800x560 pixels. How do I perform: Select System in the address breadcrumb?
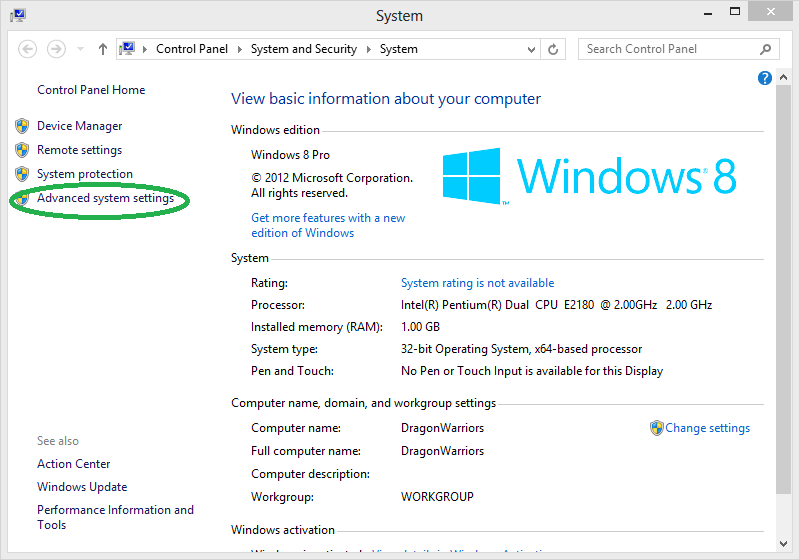point(398,49)
